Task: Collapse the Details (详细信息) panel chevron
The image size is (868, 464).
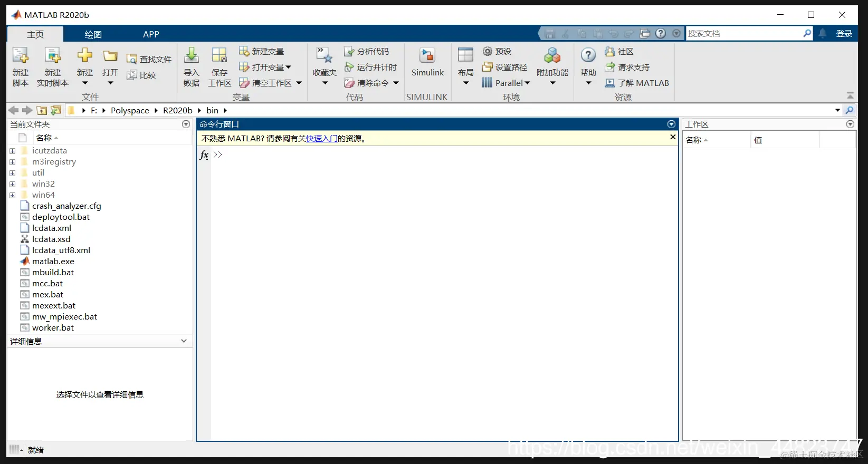Action: pos(184,341)
